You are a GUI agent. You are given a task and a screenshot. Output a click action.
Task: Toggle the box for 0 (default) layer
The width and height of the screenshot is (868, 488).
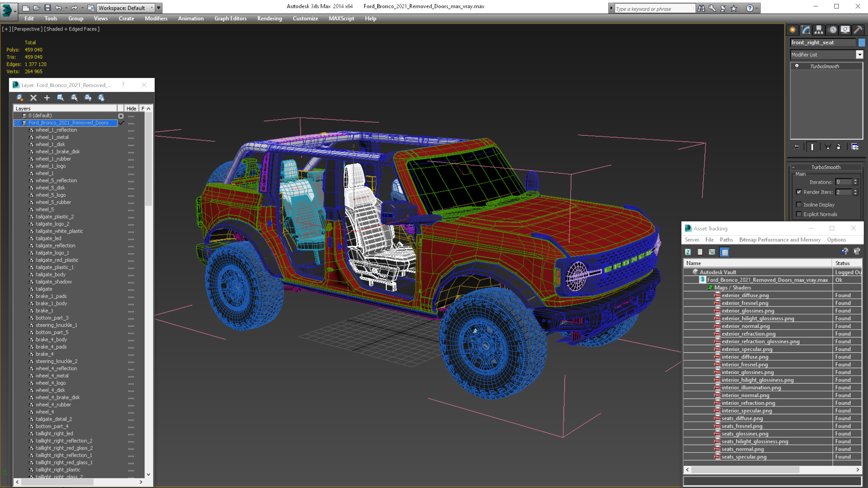(121, 116)
